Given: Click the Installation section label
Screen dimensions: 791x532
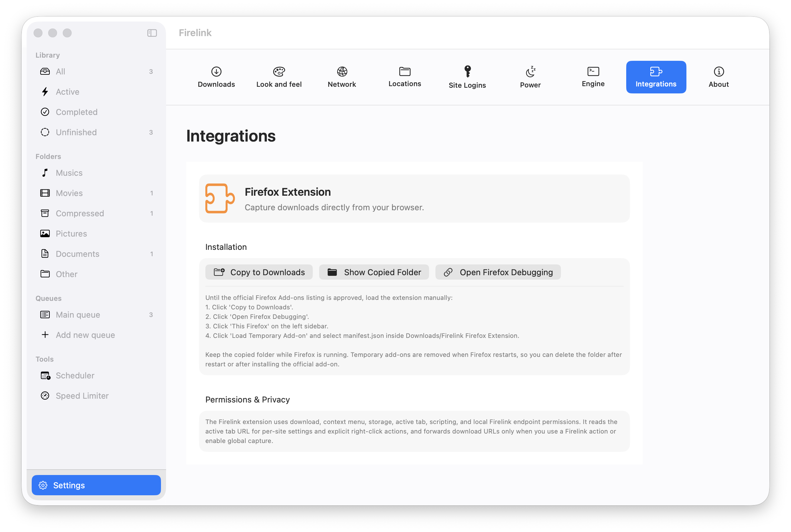Looking at the screenshot, I should click(x=226, y=247).
